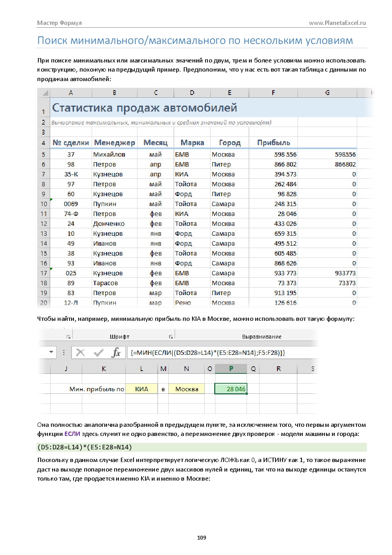The width and height of the screenshot is (392, 555).
Task: Select row header 17 in first table
Action: [44, 273]
